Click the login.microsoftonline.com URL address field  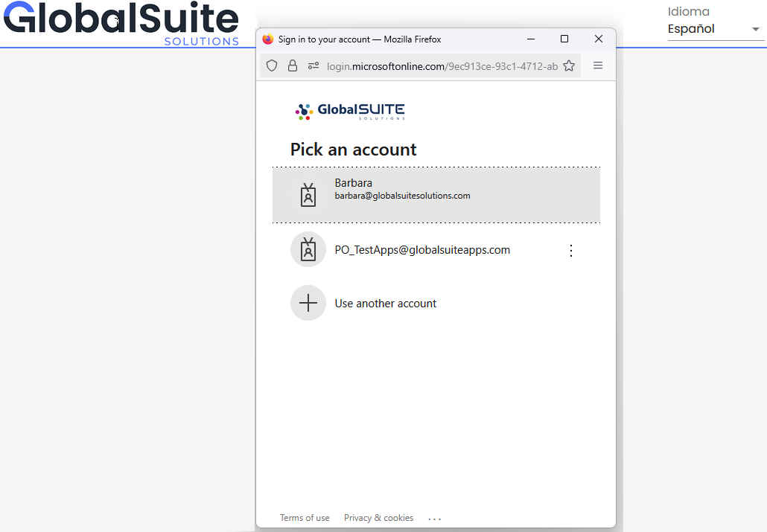(x=442, y=66)
